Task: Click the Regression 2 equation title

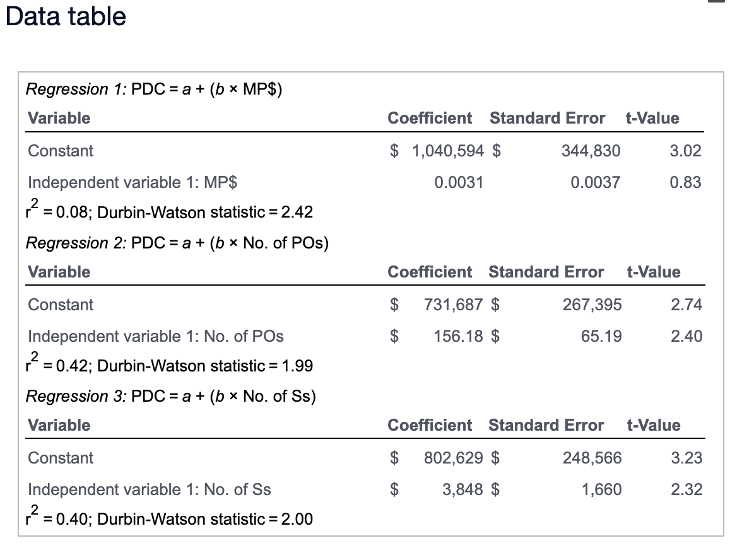Action: tap(177, 243)
